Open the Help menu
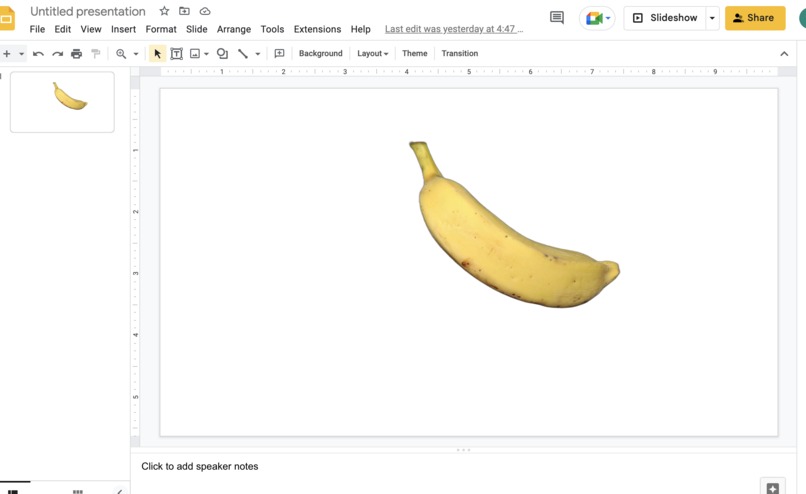This screenshot has width=806, height=494. (x=360, y=29)
